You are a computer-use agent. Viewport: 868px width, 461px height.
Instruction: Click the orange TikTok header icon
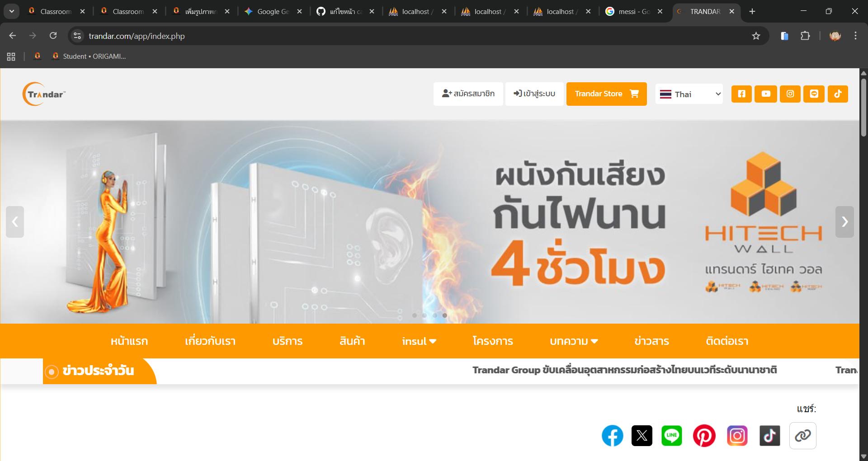tap(838, 94)
